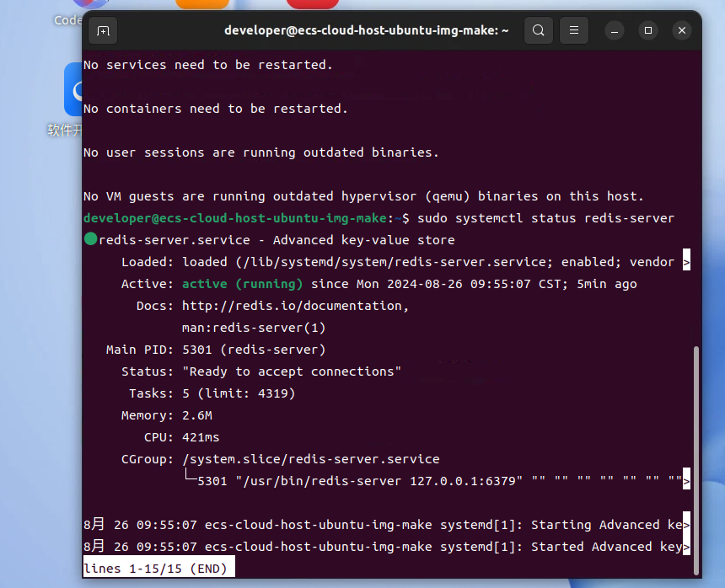Click the Code desktop shortcut label
This screenshot has width=725, height=588.
67,20
